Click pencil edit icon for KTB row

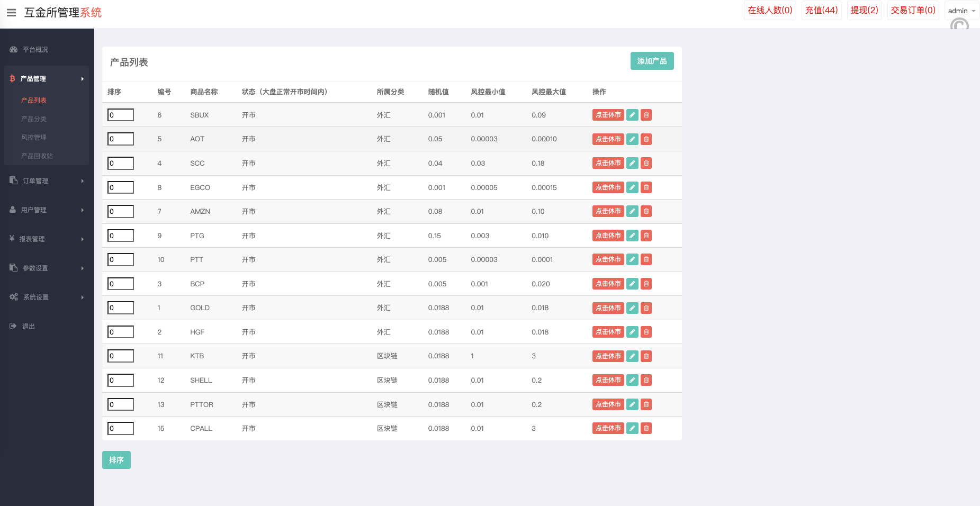(x=632, y=356)
